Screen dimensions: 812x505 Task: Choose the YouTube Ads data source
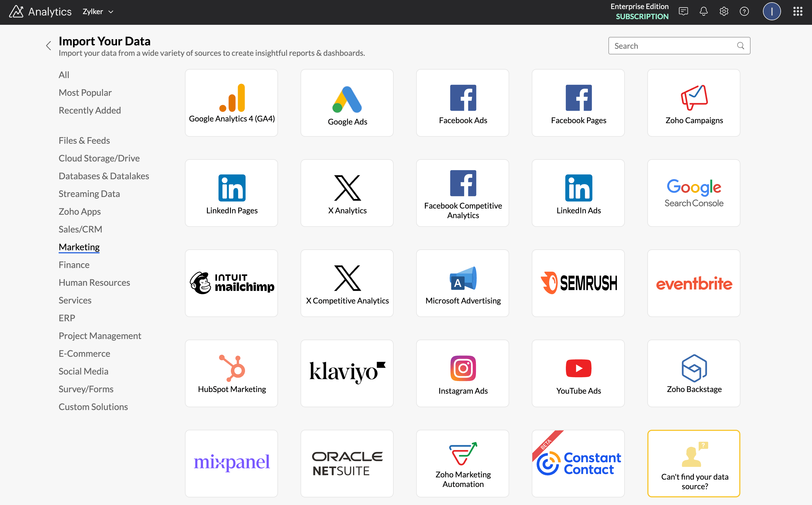(x=578, y=373)
